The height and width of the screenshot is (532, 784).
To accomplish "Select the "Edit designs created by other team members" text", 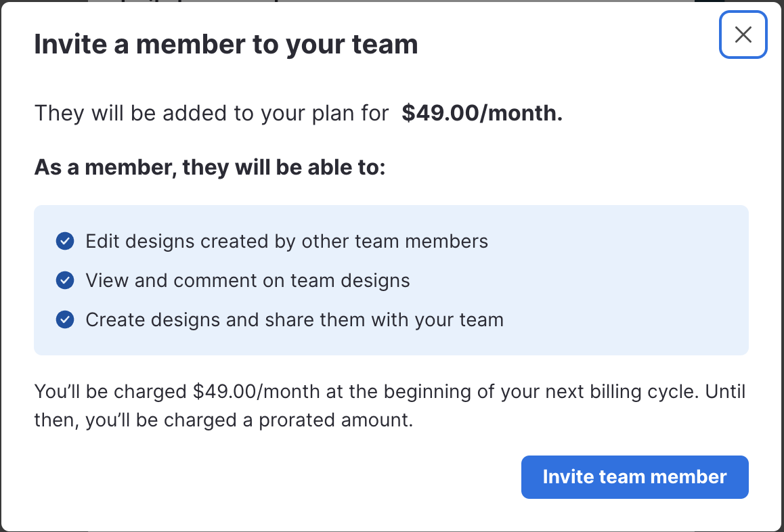I will [x=286, y=242].
